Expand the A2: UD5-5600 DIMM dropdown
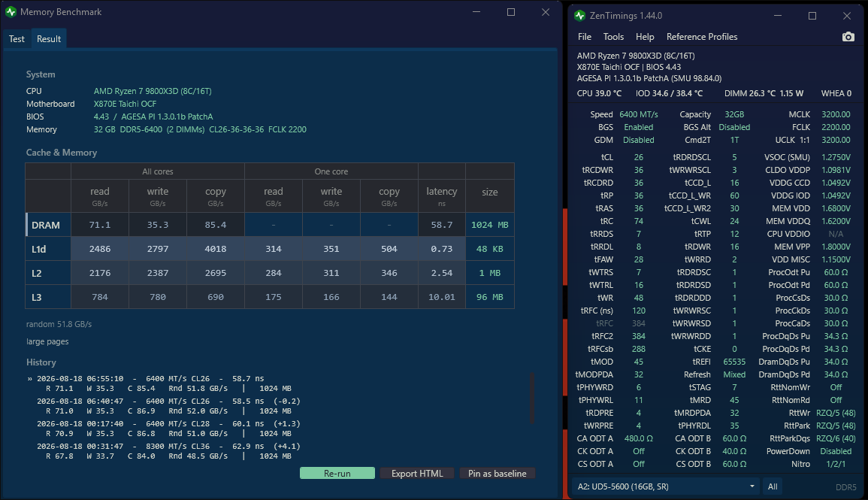This screenshot has width=868, height=500. pos(665,486)
